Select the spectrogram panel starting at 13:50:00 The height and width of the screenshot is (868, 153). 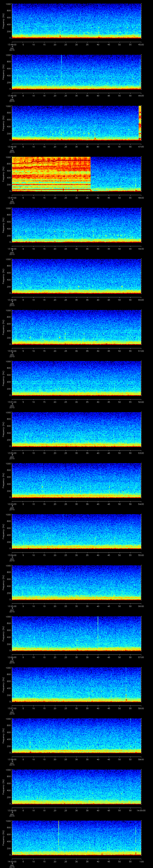click(76, 327)
